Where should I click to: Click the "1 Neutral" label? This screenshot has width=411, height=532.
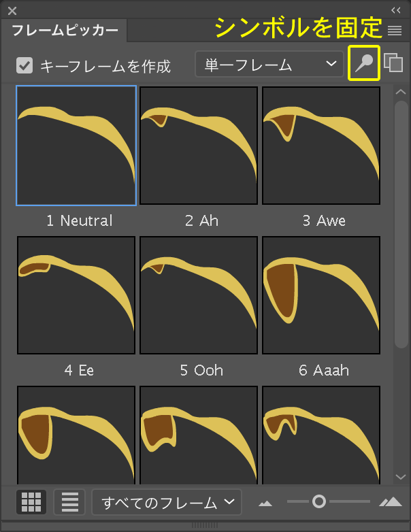(x=80, y=221)
